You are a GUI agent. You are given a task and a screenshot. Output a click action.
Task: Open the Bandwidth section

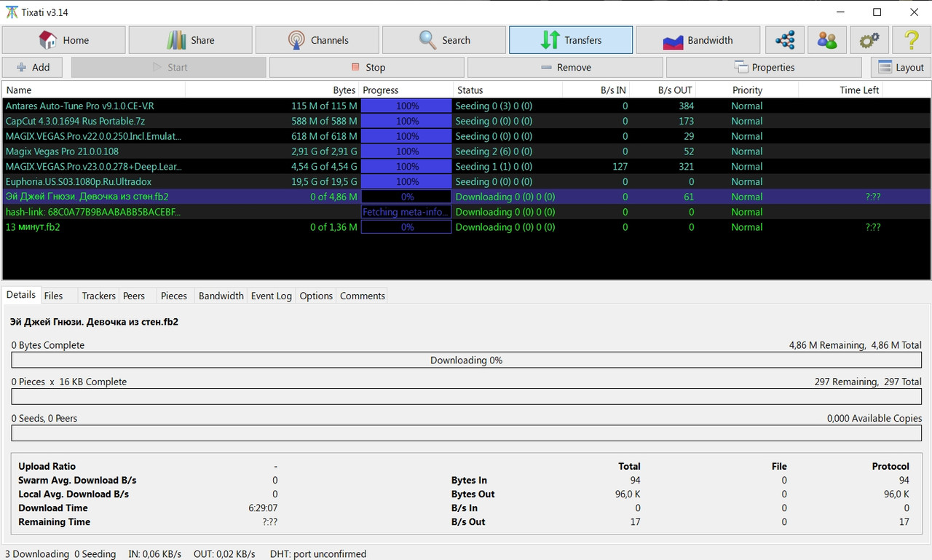point(698,40)
